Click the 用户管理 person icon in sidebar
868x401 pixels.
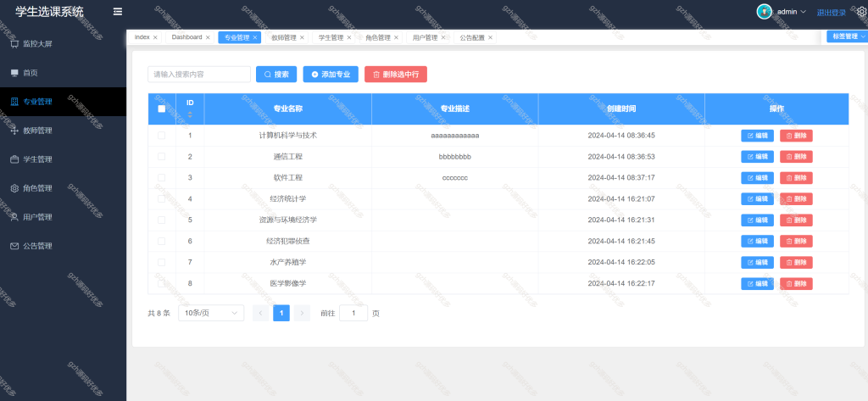coord(14,217)
